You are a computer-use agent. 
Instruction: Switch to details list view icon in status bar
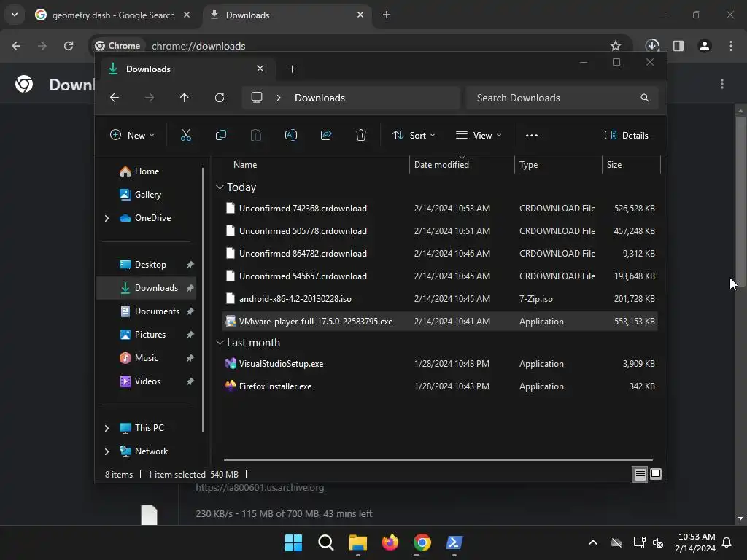640,474
